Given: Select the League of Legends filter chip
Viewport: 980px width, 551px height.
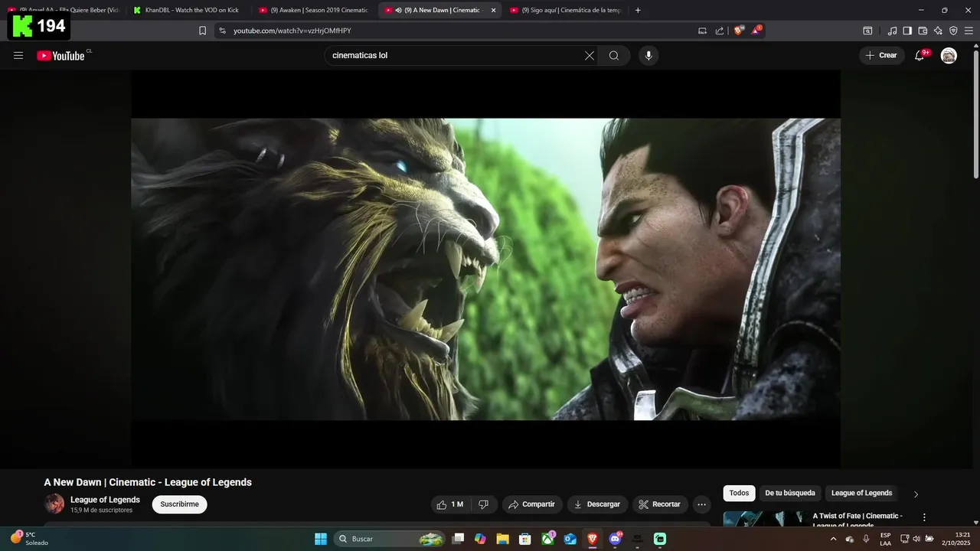Looking at the screenshot, I should tap(861, 493).
